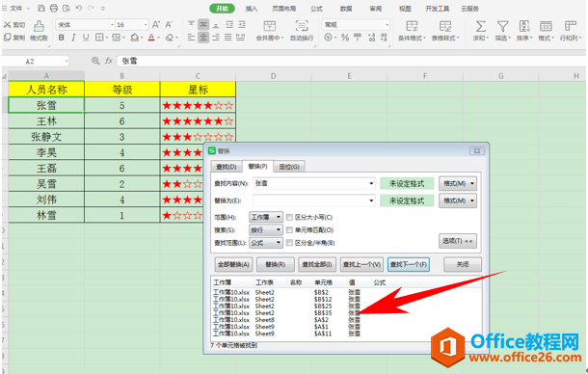Switch to the 定位(G) dialog tab

click(x=289, y=167)
